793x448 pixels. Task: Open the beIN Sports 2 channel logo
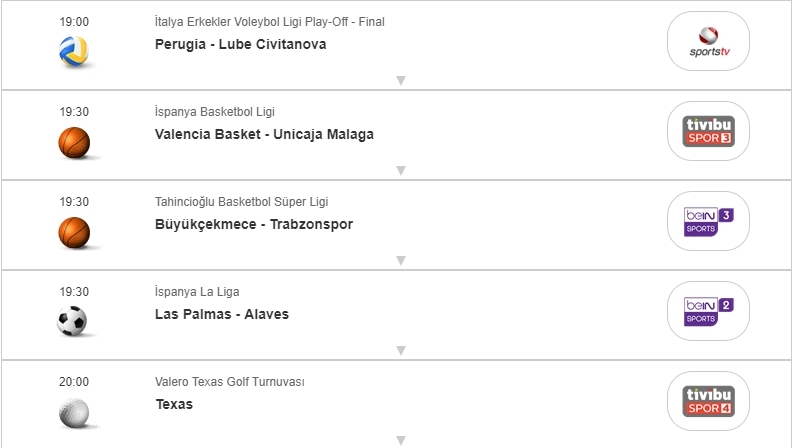(708, 311)
